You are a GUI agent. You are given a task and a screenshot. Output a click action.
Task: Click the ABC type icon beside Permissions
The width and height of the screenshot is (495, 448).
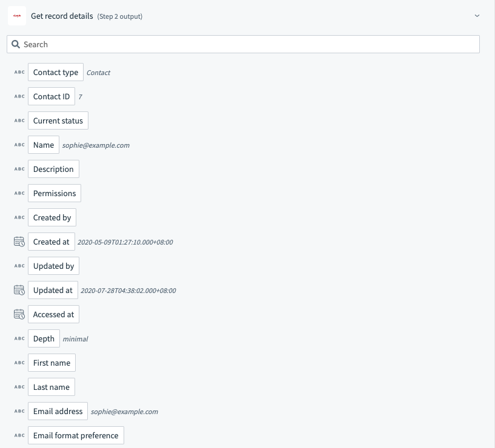coord(19,193)
